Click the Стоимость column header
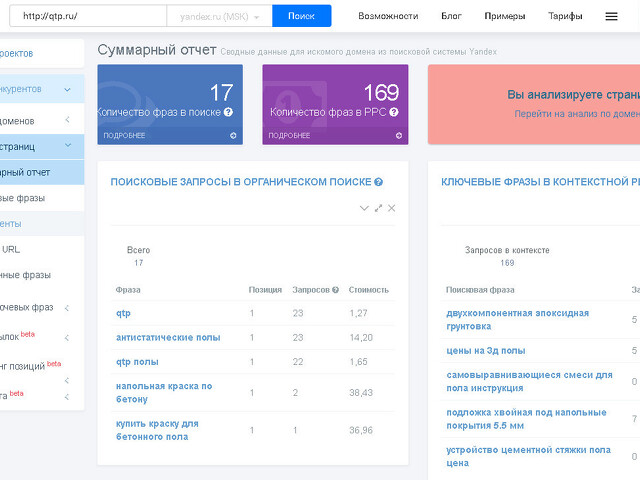 [x=369, y=290]
